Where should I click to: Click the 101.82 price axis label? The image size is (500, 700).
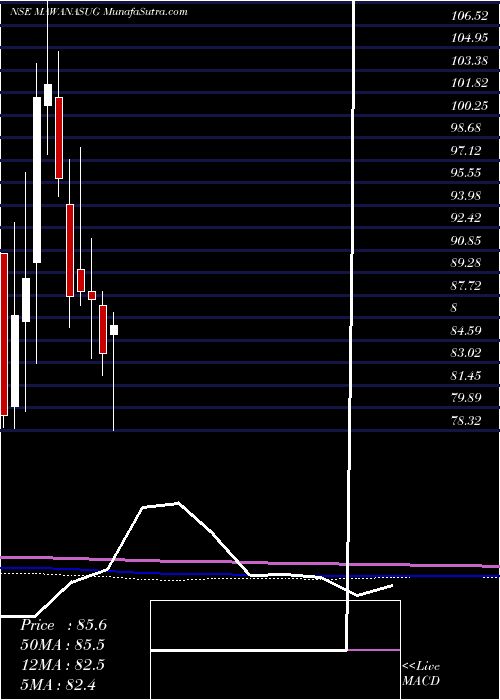click(469, 83)
